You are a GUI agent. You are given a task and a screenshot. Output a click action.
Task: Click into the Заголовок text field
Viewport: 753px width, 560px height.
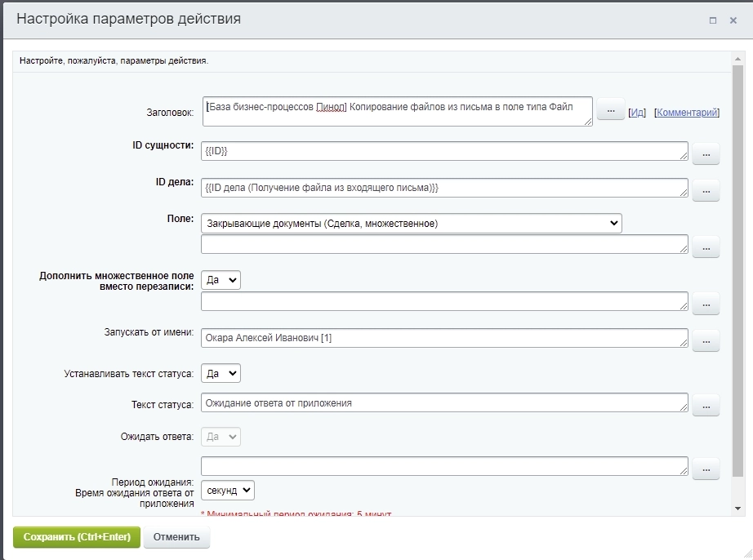coord(397,112)
